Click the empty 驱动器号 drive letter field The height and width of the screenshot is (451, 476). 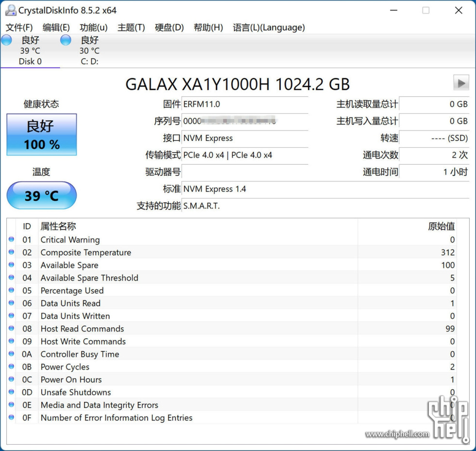click(245, 172)
